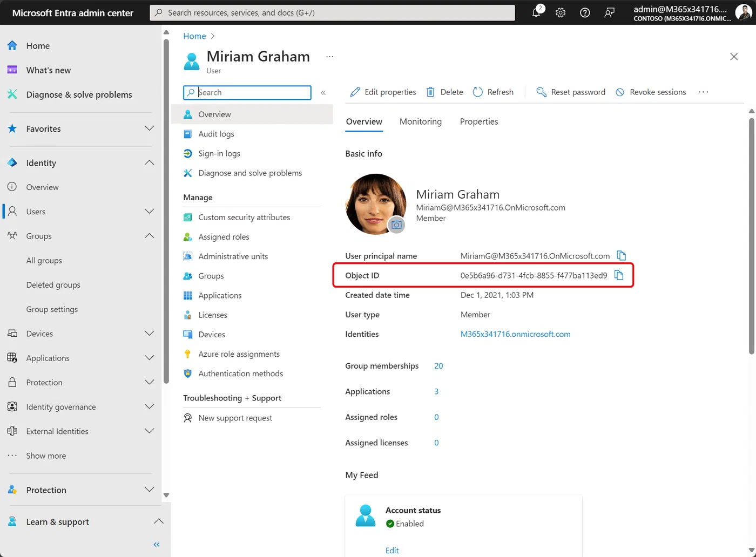Expand the bottom Protection section
This screenshot has width=756, height=557.
[150, 490]
